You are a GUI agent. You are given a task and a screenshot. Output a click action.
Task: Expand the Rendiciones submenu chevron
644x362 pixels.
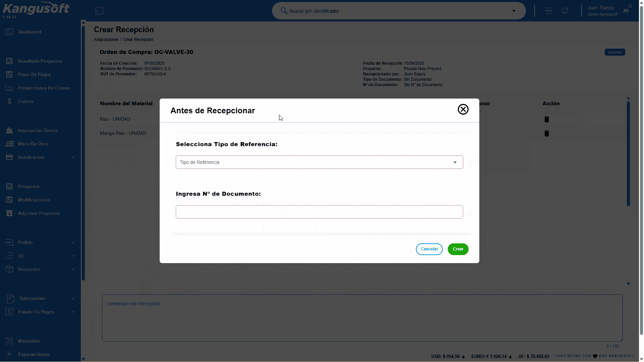(x=73, y=158)
